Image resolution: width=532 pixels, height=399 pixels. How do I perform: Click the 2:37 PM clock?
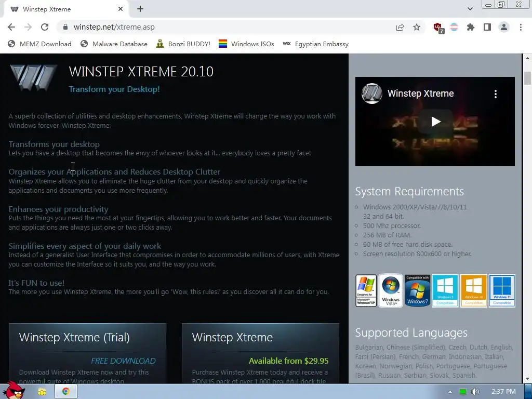[503, 392]
